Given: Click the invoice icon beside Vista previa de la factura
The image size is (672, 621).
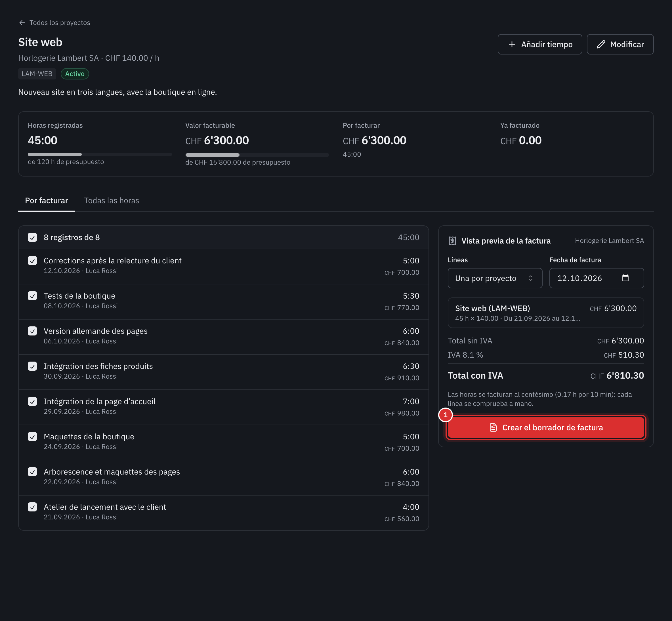Looking at the screenshot, I should [452, 241].
